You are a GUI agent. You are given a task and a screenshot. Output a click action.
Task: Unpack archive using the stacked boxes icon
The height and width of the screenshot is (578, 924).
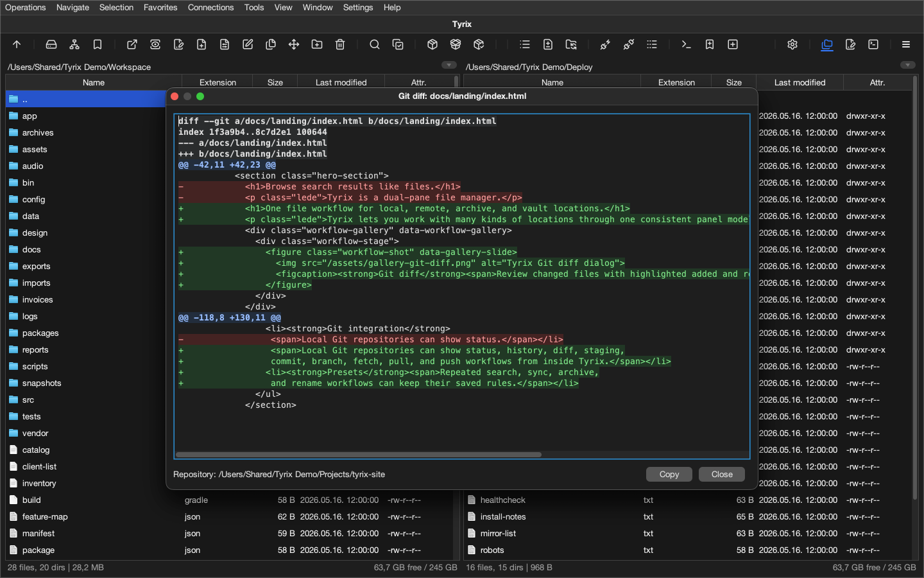tap(456, 44)
